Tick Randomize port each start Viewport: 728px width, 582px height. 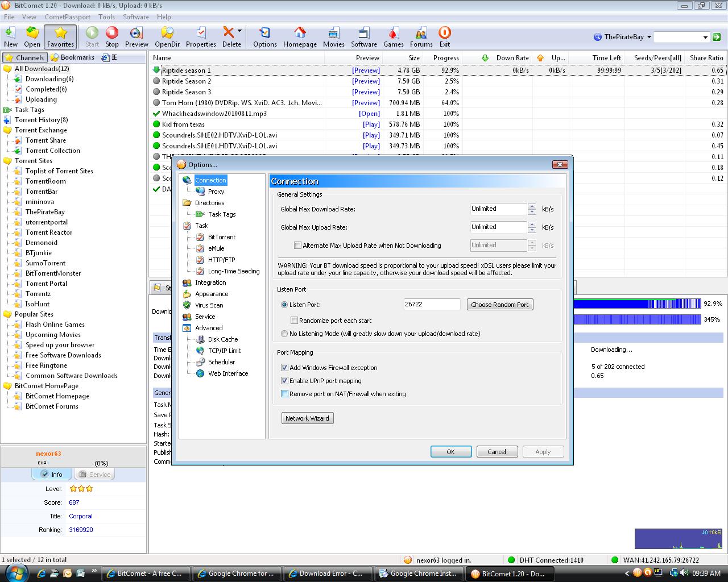click(x=294, y=321)
